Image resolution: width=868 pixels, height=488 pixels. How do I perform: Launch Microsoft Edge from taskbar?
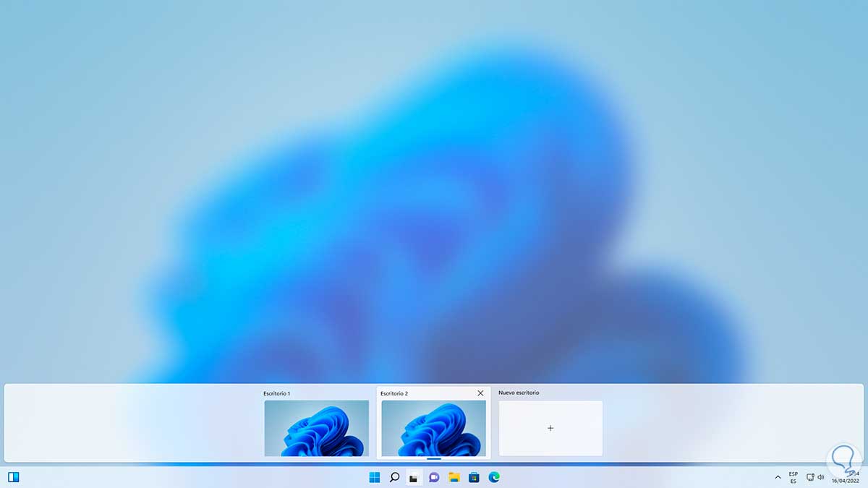coord(494,477)
